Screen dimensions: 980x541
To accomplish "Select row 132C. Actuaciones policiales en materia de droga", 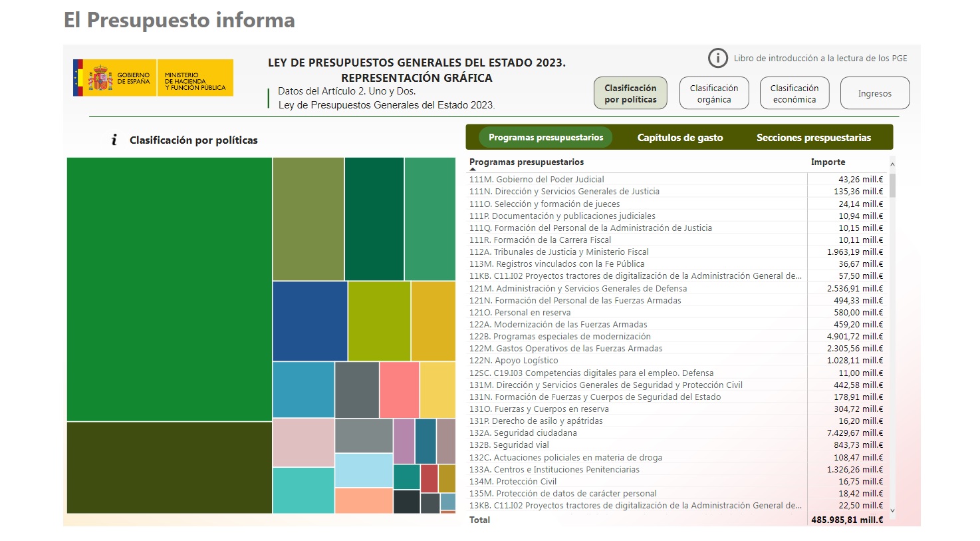I will coord(677,458).
